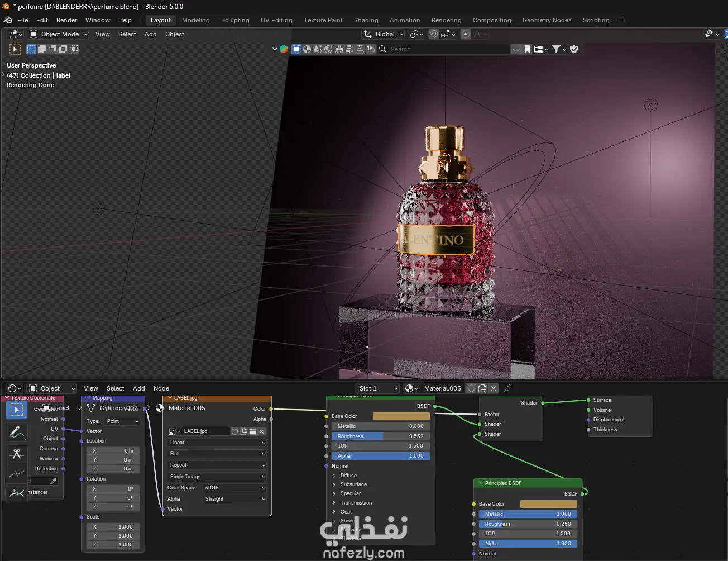728x561 pixels.
Task: Adjust the Metallic 1.000 slider
Action: point(528,514)
